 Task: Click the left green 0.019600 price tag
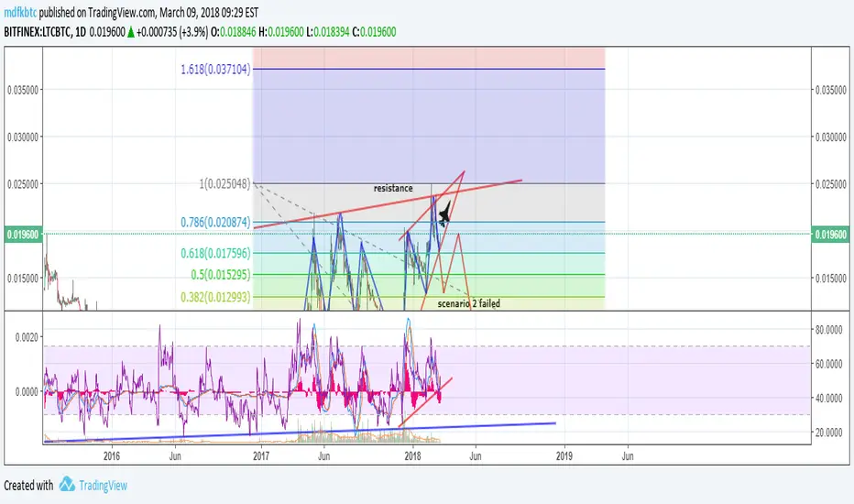(24, 235)
